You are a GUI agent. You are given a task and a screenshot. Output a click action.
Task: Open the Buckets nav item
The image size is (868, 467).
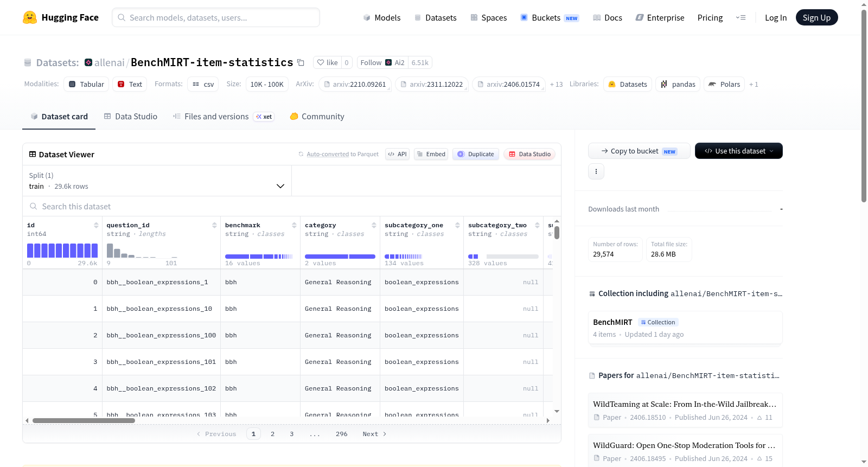point(550,17)
